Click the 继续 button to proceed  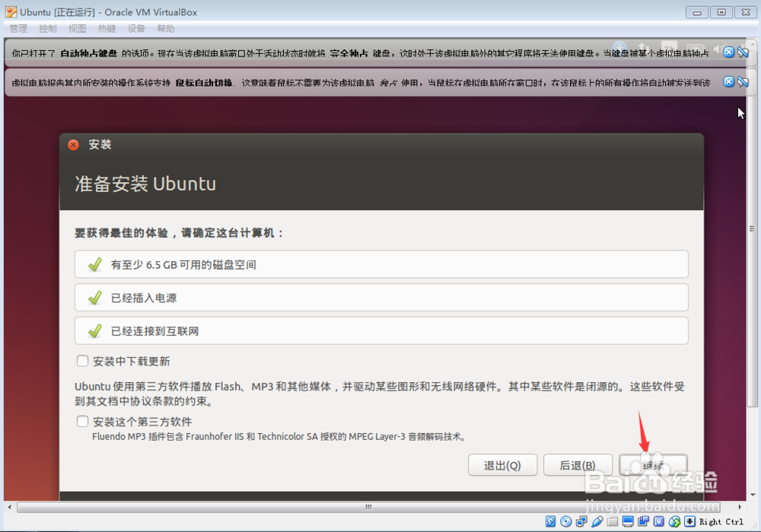(653, 465)
